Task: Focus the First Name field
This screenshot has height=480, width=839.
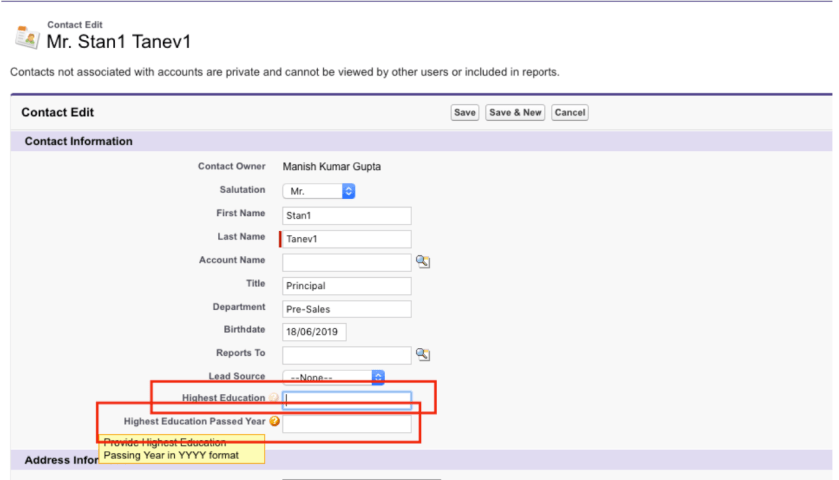Action: point(346,215)
